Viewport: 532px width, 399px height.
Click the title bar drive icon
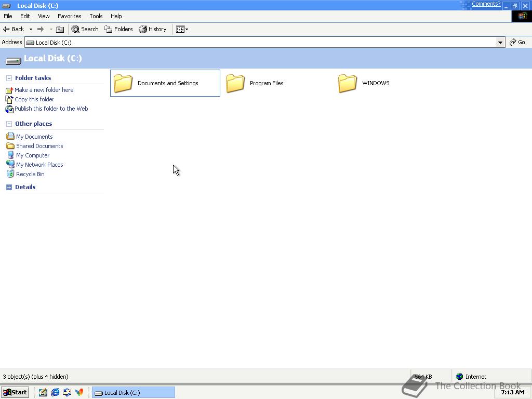[x=6, y=5]
